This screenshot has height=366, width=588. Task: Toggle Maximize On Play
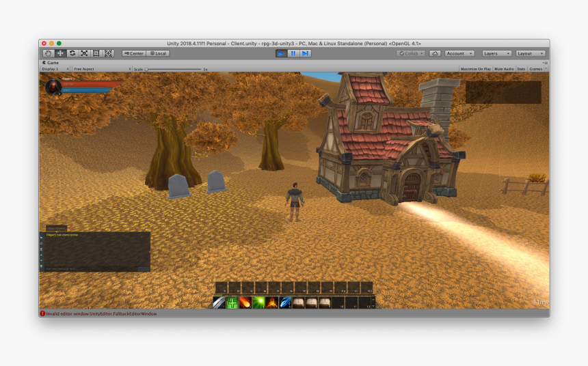pyautogui.click(x=475, y=69)
